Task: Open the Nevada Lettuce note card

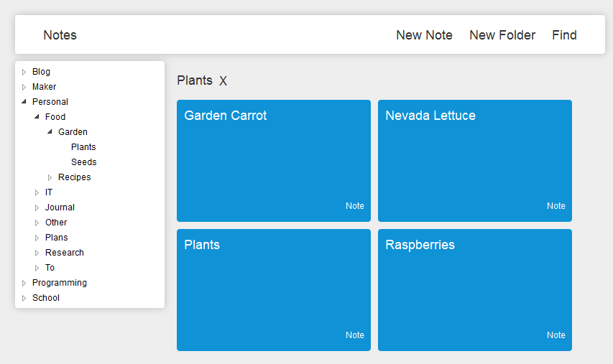Action: click(475, 160)
